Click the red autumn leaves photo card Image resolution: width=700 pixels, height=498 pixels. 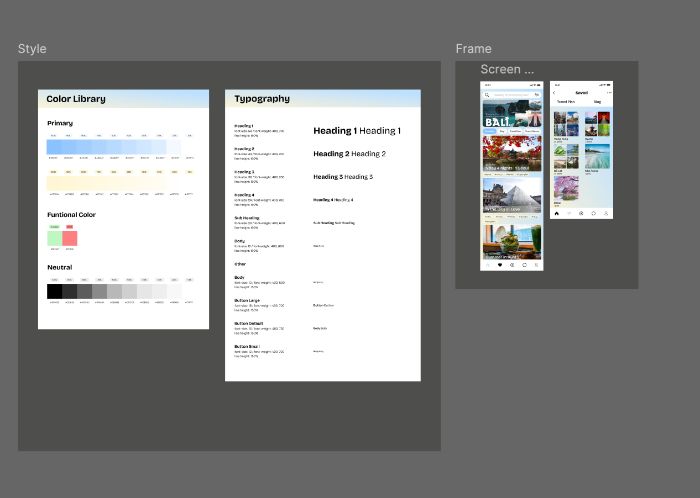coord(512,154)
